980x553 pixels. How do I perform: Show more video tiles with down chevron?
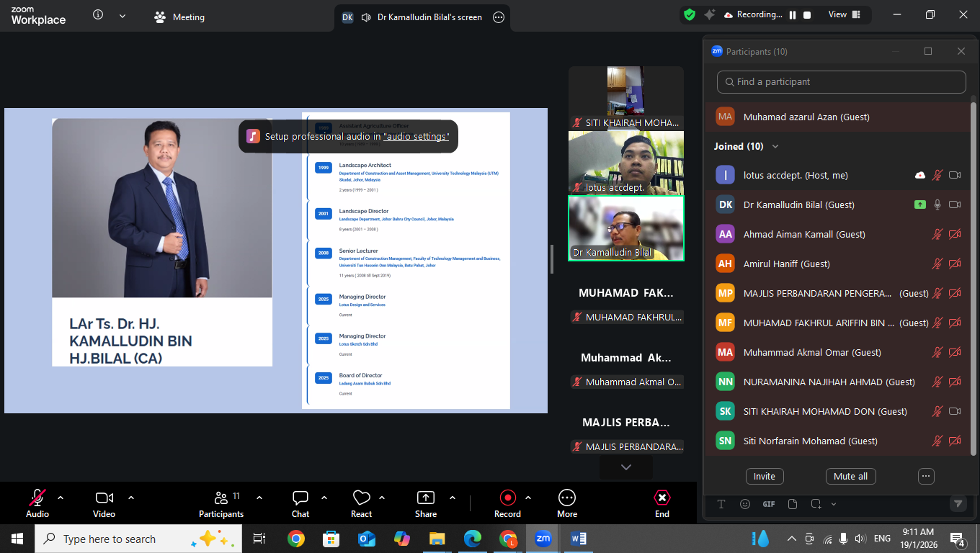(626, 467)
